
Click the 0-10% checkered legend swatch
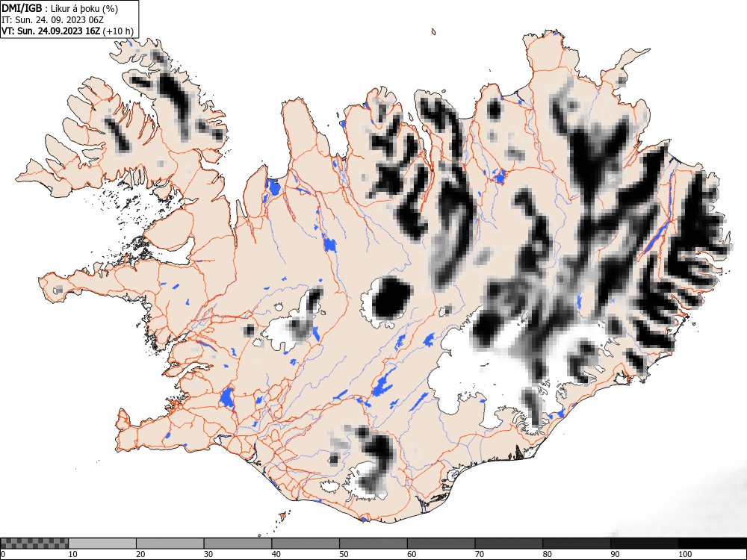[34, 544]
